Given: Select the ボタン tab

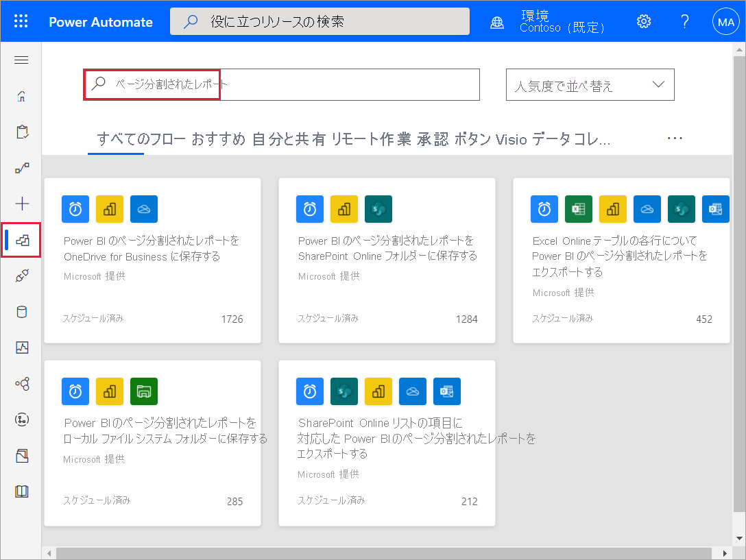Looking at the screenshot, I should (472, 139).
